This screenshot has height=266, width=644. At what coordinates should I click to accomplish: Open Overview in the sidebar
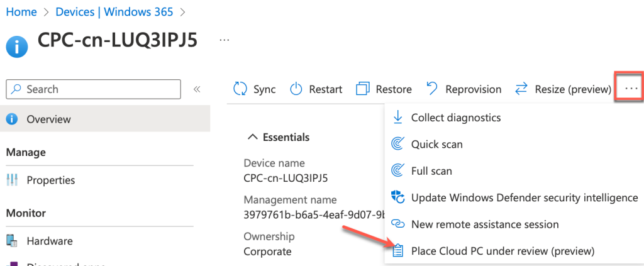click(x=105, y=119)
